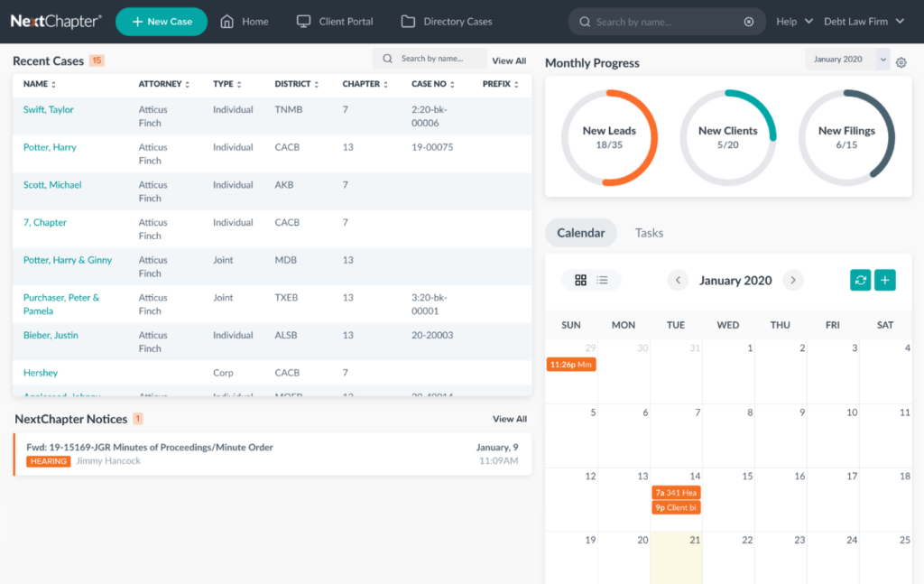Open the Potter, Harry case
The height and width of the screenshot is (584, 924).
[50, 147]
